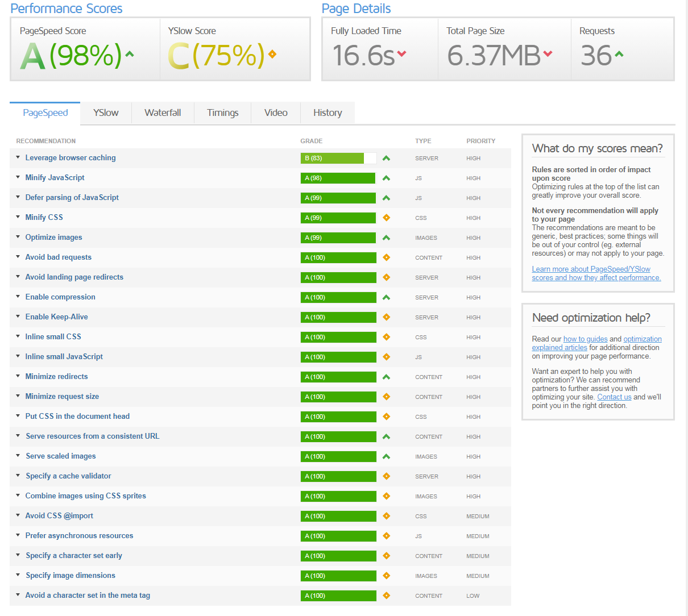Screen dimensions: 688x616
Task: Expand the Optimize images recommendation
Action: point(53,238)
